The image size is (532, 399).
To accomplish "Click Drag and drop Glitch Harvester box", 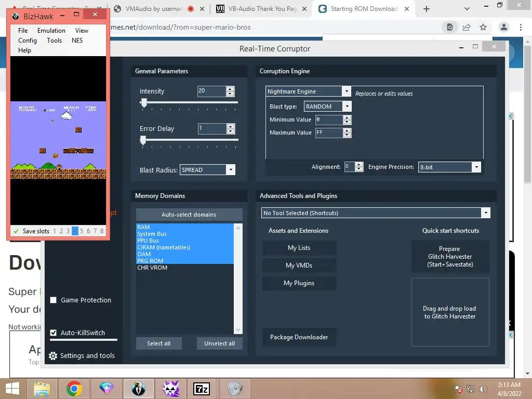I will (450, 312).
